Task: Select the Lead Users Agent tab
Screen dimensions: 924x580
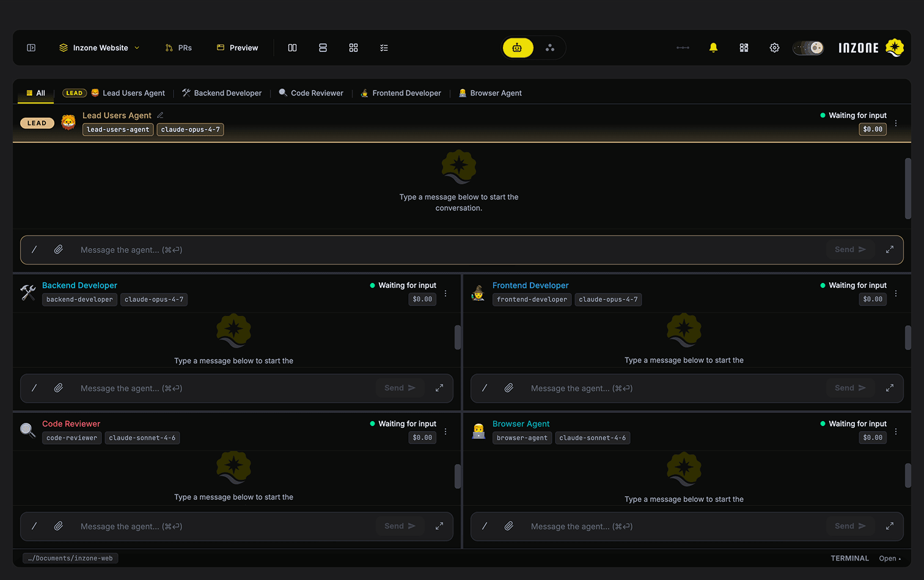Action: (114, 93)
